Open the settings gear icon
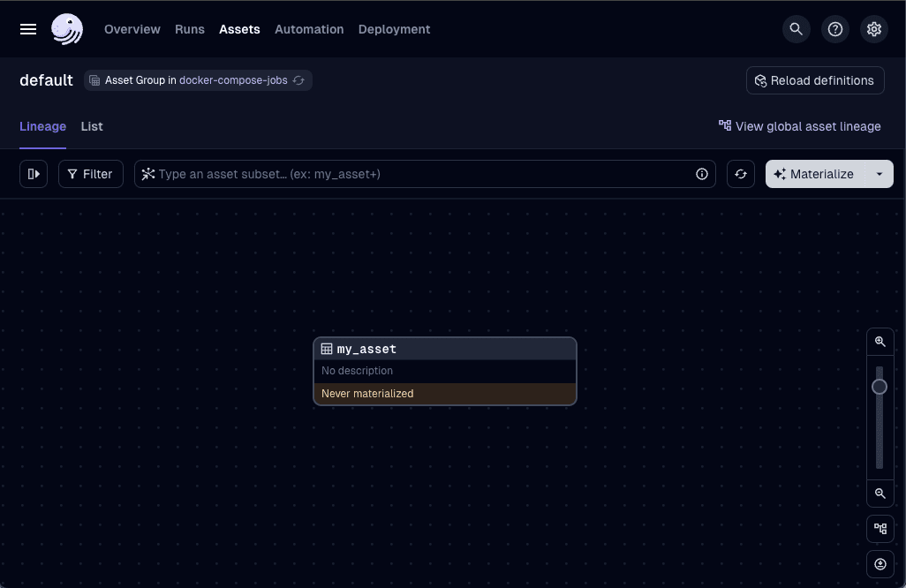 click(x=873, y=29)
